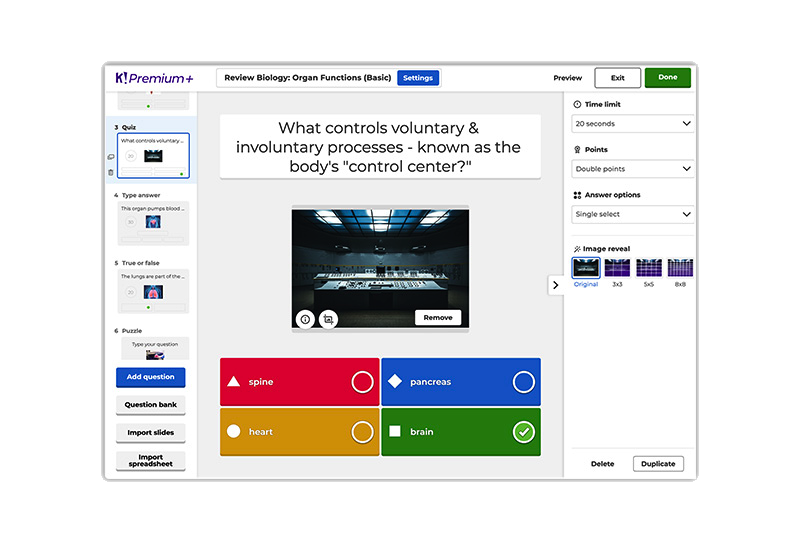This screenshot has width=800, height=544.
Task: Click the image info icon
Action: 306,319
